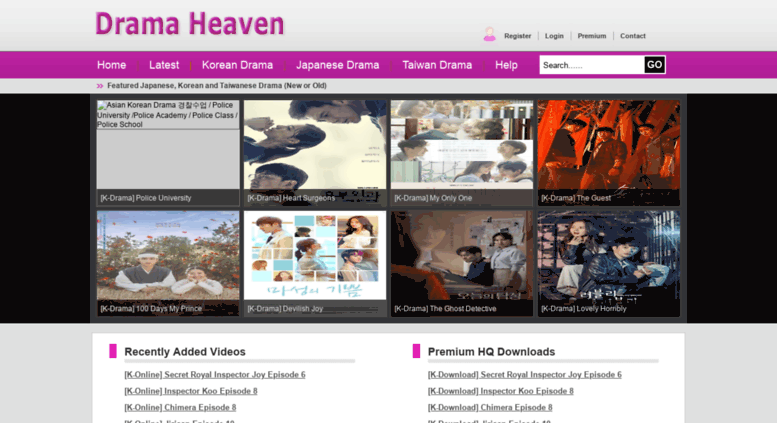Select Latest in the navigation bar

164,65
